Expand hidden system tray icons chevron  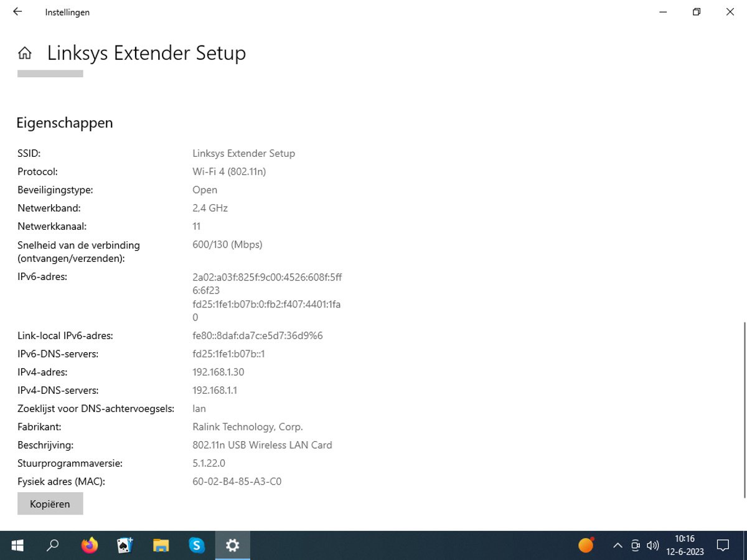(x=618, y=546)
